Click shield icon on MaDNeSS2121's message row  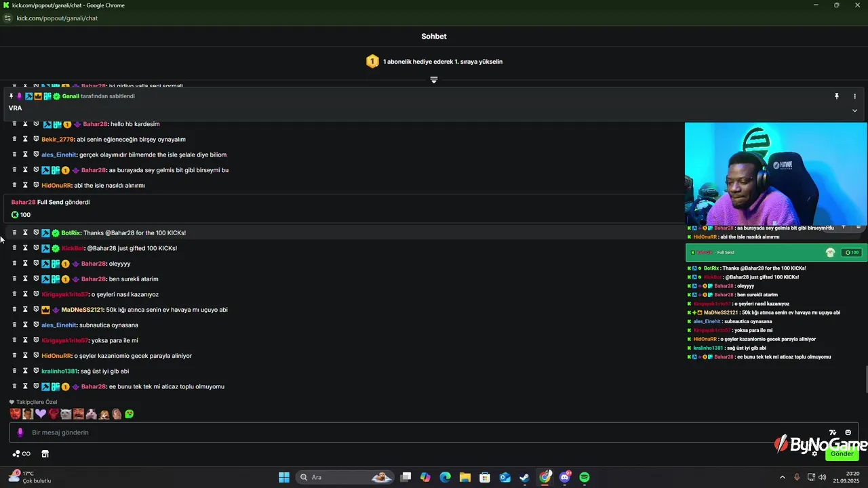tap(36, 310)
